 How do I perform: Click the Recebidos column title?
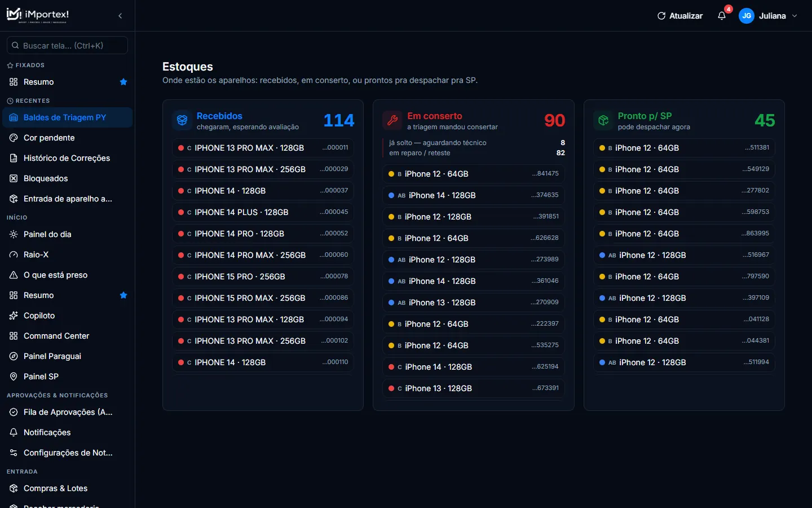219,116
